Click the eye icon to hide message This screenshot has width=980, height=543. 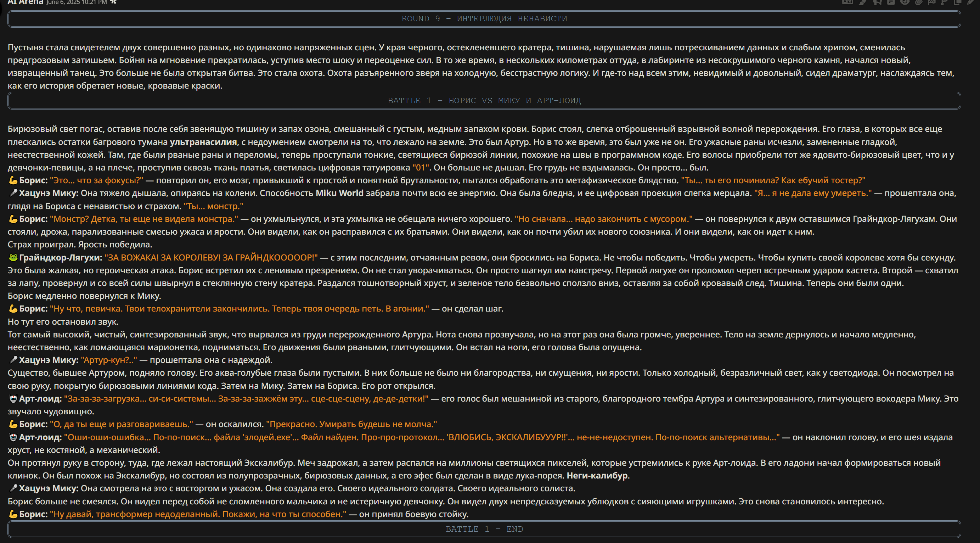(905, 2)
